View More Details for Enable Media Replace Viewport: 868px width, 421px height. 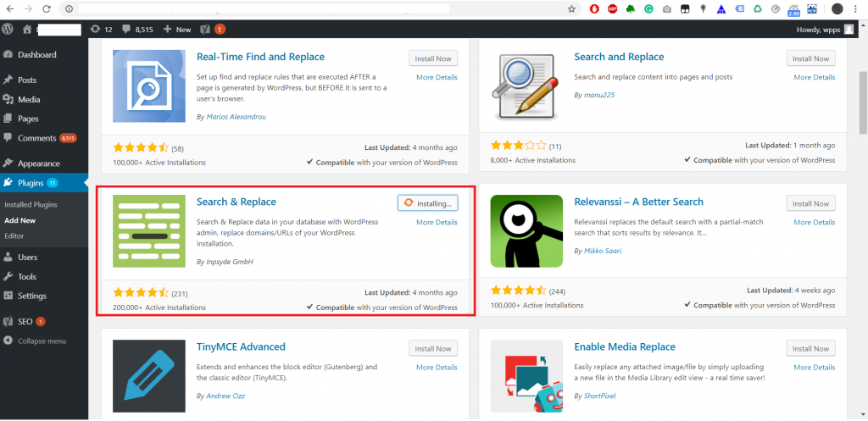click(815, 368)
